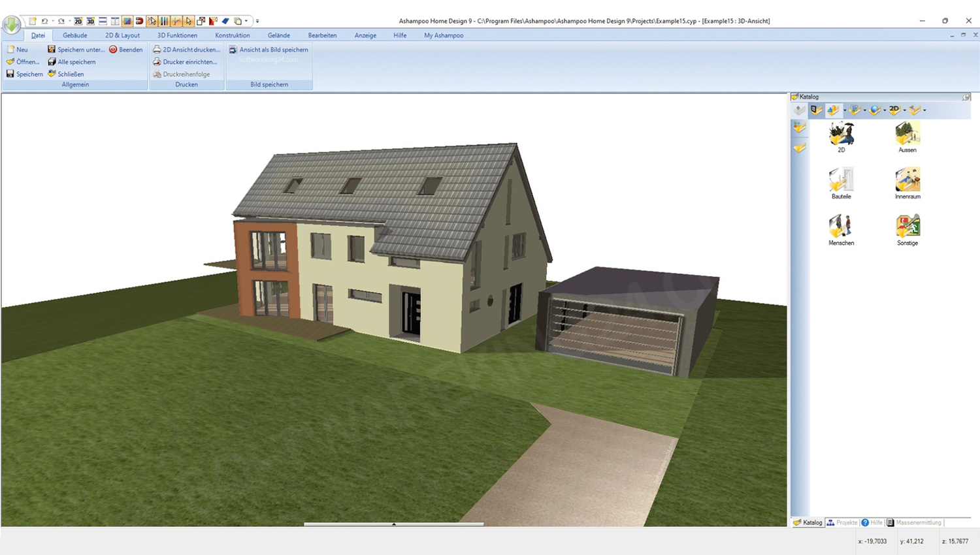Viewport: 980px width, 555px height.
Task: Switch to the Konstruktion ribbon tab
Action: (232, 35)
